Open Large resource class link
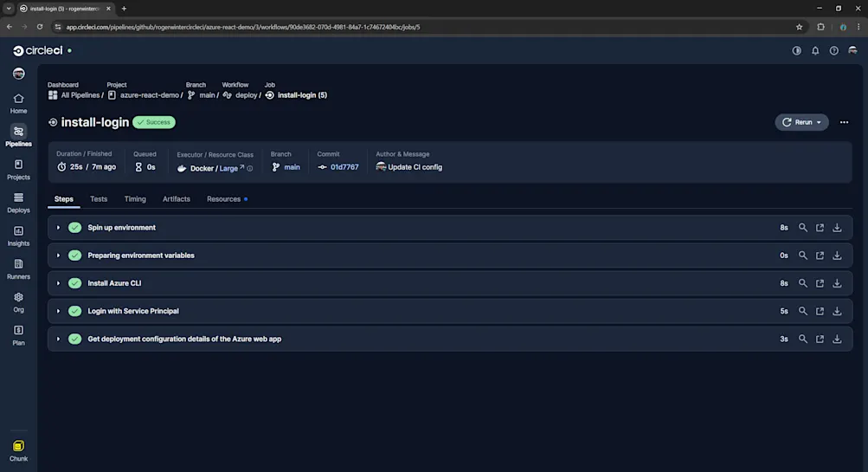The width and height of the screenshot is (868, 472). point(228,168)
